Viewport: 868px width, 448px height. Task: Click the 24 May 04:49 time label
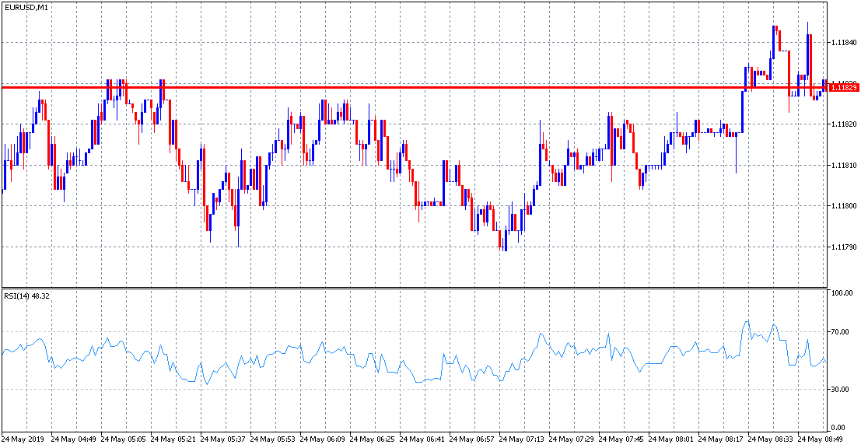(x=75, y=439)
